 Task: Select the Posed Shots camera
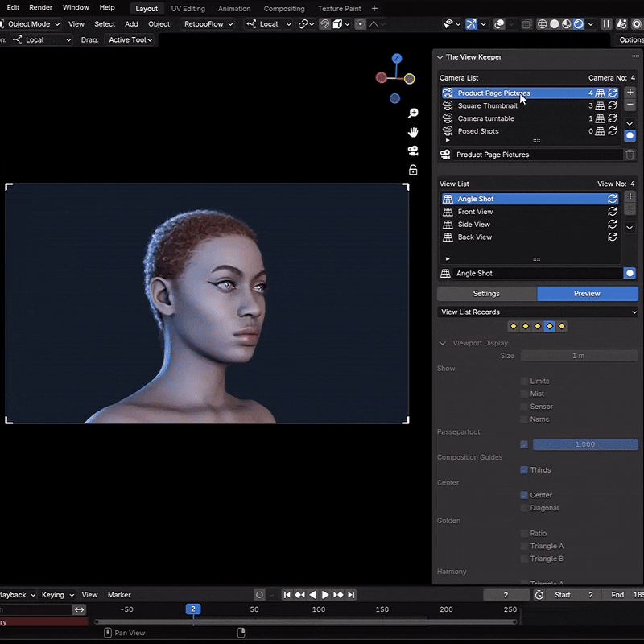tap(530, 131)
